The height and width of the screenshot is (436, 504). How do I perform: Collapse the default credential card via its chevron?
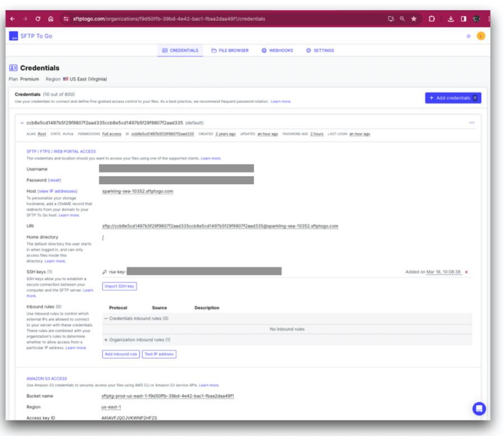click(x=22, y=123)
